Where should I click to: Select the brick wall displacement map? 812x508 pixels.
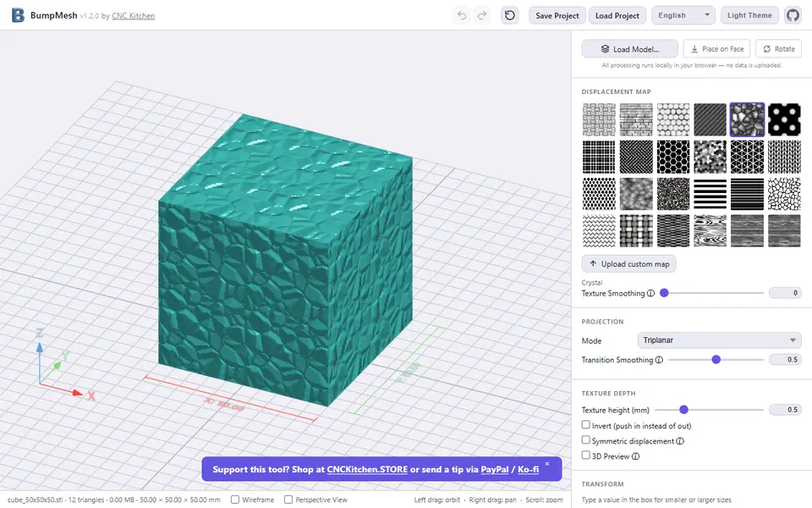click(636, 119)
